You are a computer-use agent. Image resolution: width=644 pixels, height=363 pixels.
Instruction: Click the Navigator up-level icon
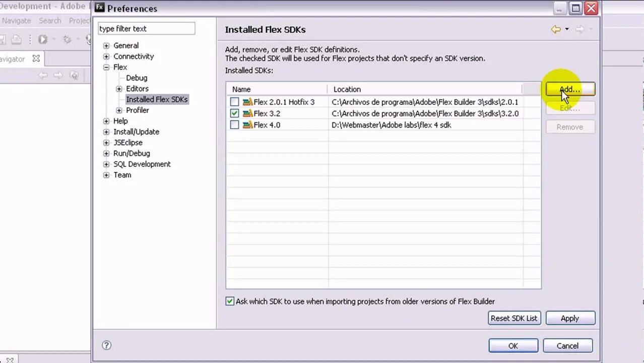click(x=74, y=75)
